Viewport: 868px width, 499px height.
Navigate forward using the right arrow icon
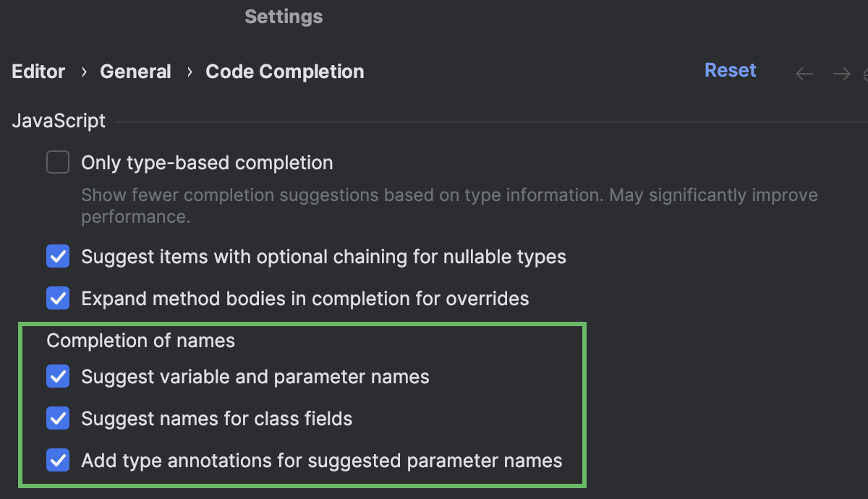(x=841, y=73)
